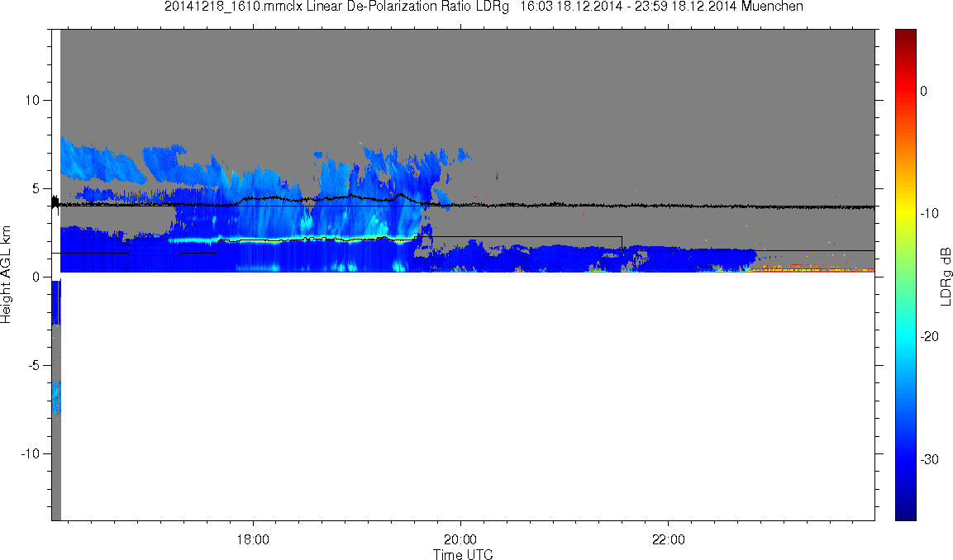953x560 pixels.
Task: Click the height tick label 5
Action: pyautogui.click(x=36, y=189)
